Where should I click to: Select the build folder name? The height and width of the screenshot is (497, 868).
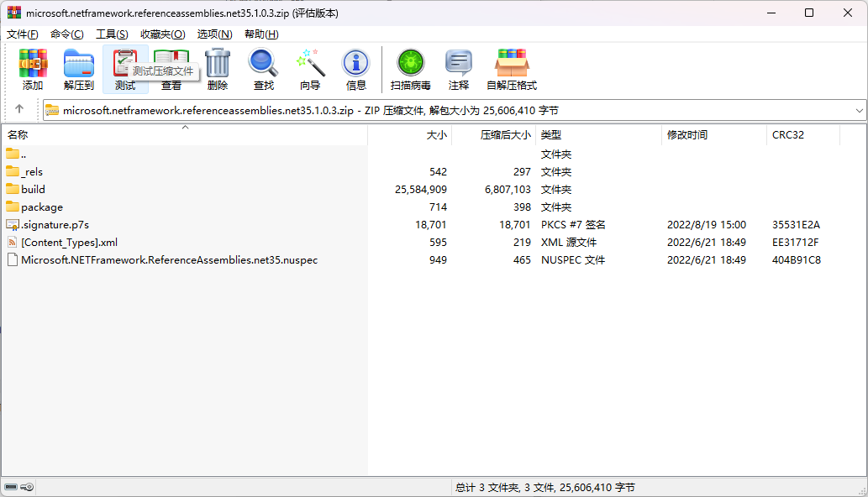pyautogui.click(x=34, y=189)
